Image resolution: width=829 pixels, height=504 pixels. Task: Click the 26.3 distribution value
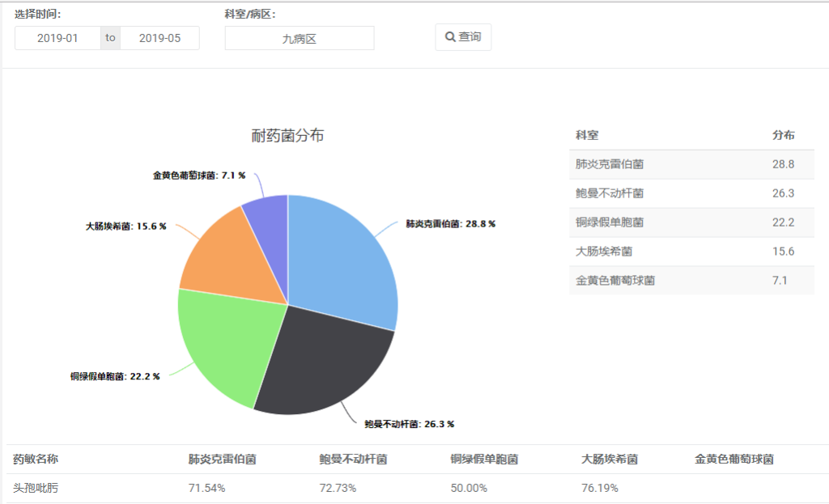783,193
